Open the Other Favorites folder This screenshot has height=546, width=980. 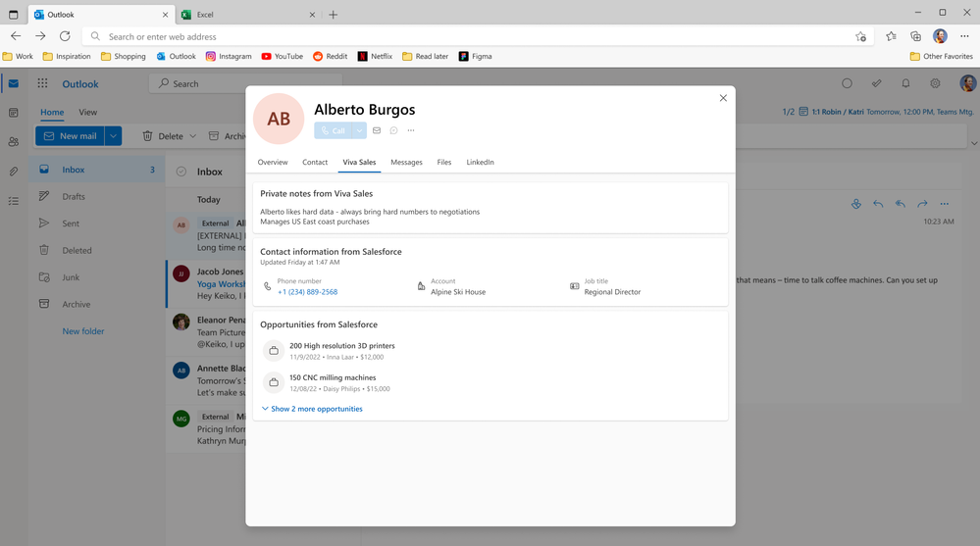coord(942,56)
